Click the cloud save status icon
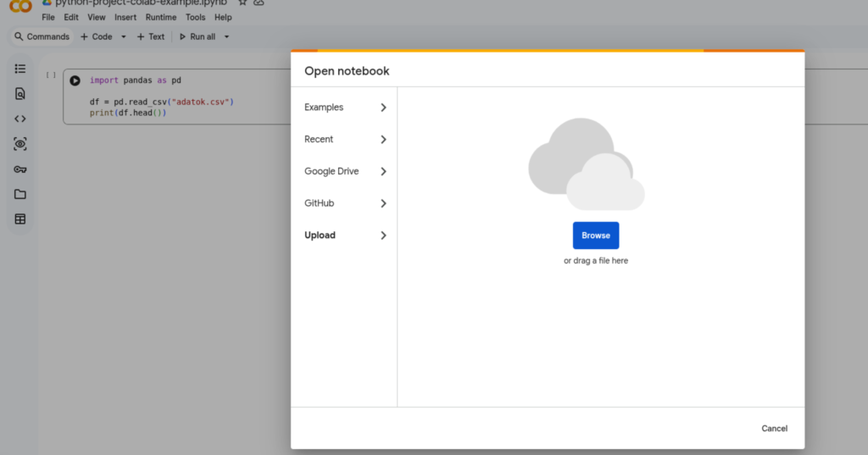Screen dimensions: 868x455 (x=259, y=3)
